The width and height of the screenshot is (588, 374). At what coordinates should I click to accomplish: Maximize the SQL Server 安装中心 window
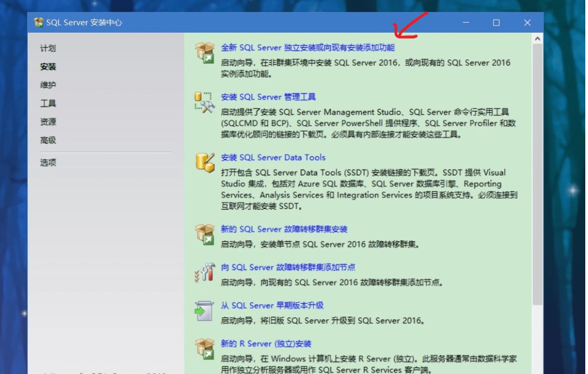click(496, 22)
